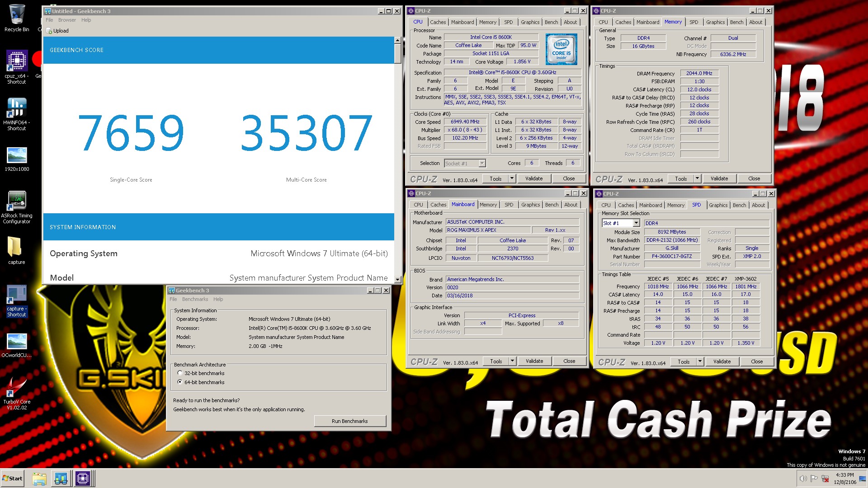Switch to About tab in SPD CPU-Z window
Screen dimensions: 868x488
pyautogui.click(x=758, y=205)
